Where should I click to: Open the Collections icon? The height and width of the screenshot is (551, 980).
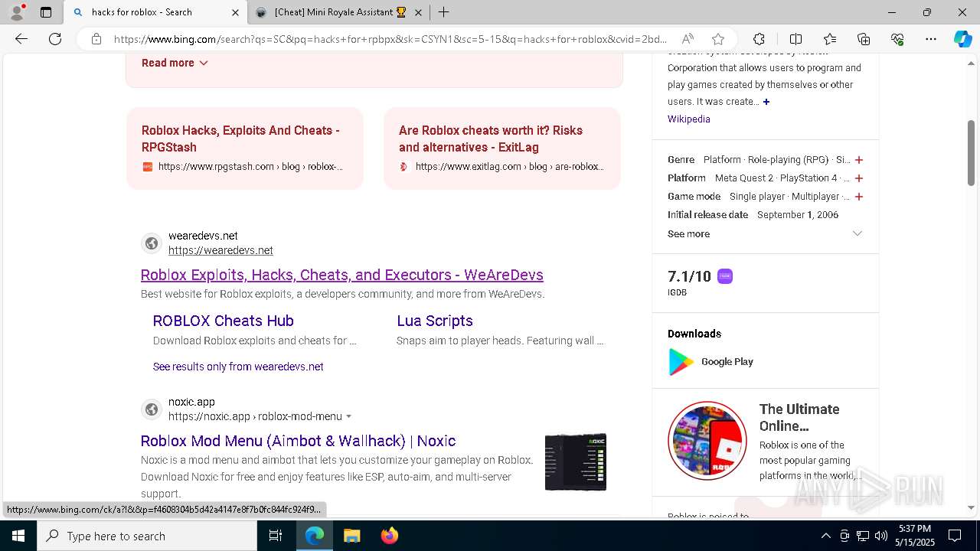[x=864, y=39]
